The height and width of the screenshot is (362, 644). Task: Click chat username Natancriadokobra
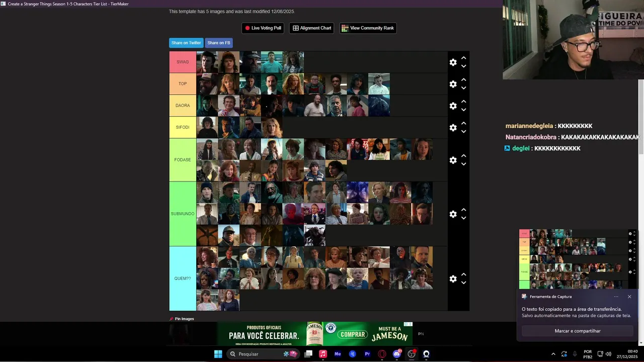click(531, 137)
